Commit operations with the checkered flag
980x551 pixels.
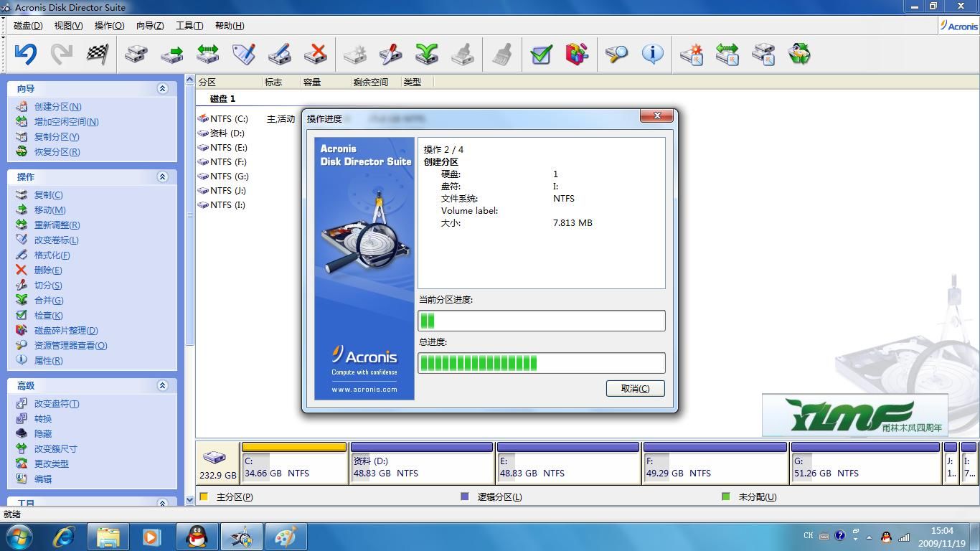98,54
